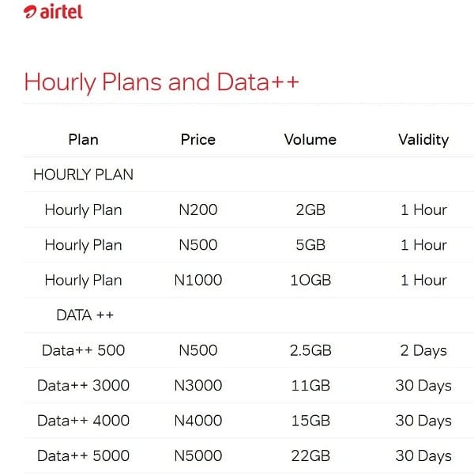
Task: Click the Airtel logo
Action: tap(53, 12)
